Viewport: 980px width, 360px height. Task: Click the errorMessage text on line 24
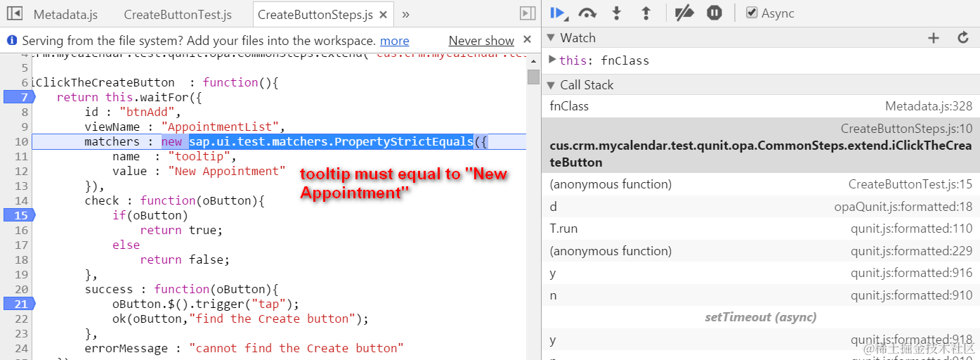[130, 348]
